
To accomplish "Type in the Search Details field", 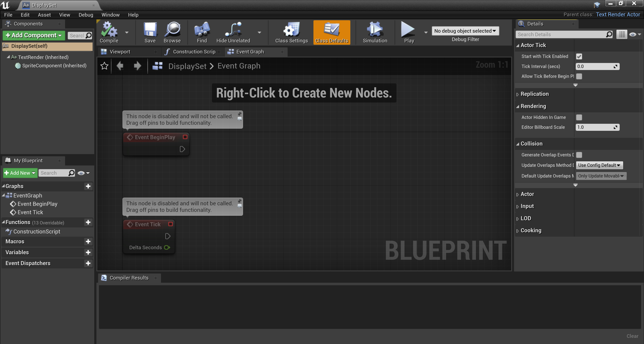I will coord(560,34).
